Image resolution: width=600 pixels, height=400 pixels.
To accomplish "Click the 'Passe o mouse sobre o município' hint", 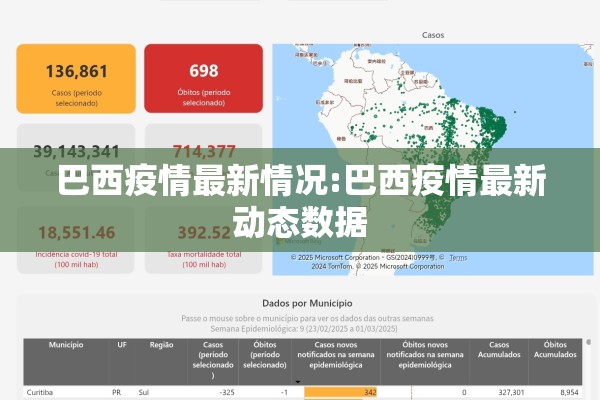I will pos(307,318).
